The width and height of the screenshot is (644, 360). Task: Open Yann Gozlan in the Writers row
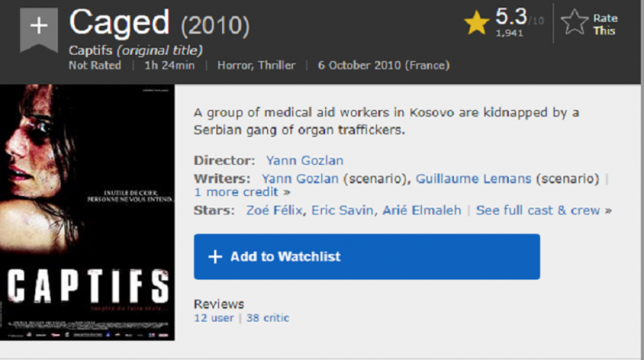(300, 178)
